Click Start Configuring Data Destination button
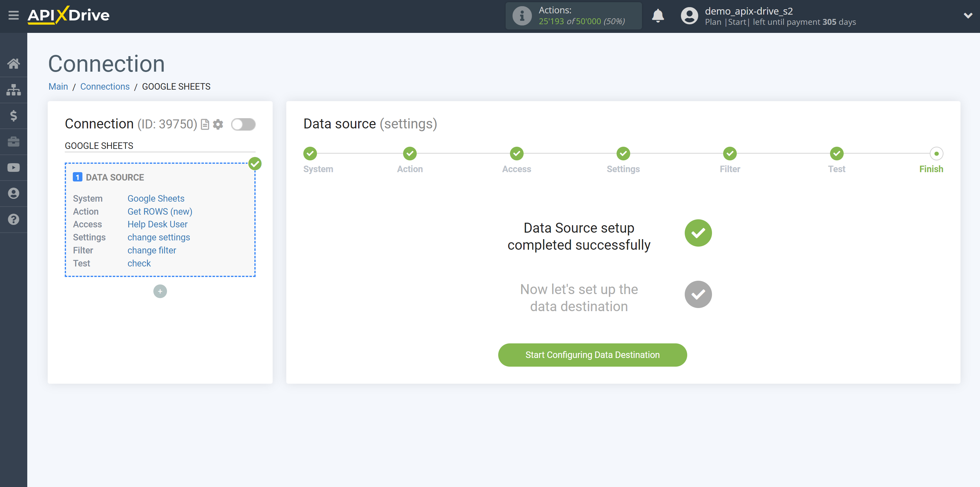This screenshot has width=980, height=487. [592, 354]
